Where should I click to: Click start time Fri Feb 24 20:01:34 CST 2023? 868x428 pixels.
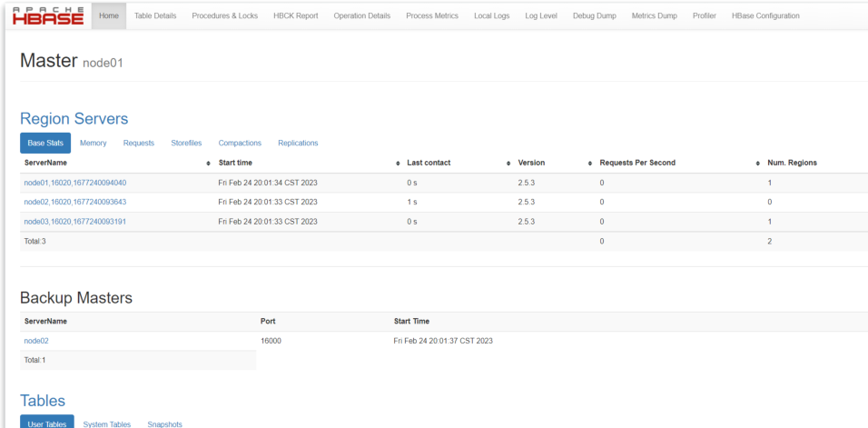click(268, 183)
